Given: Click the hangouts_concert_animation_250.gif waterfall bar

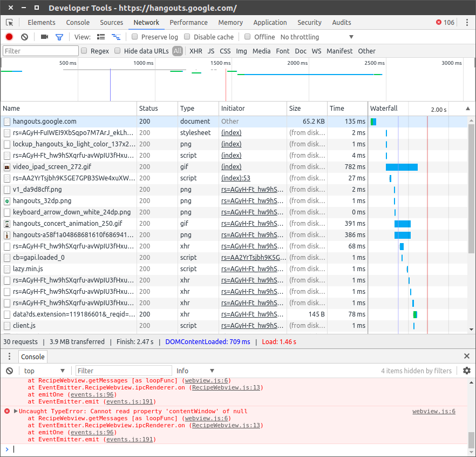Looking at the screenshot, I should (x=402, y=224).
